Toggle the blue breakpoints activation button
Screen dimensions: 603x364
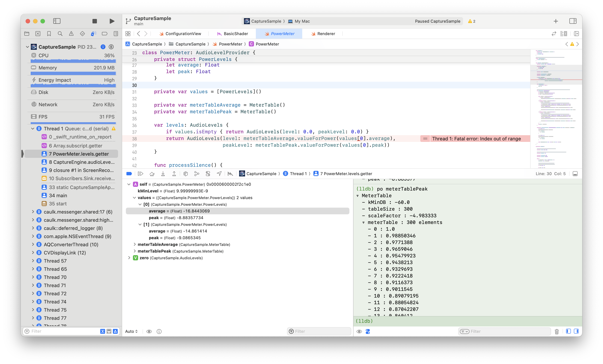129,174
